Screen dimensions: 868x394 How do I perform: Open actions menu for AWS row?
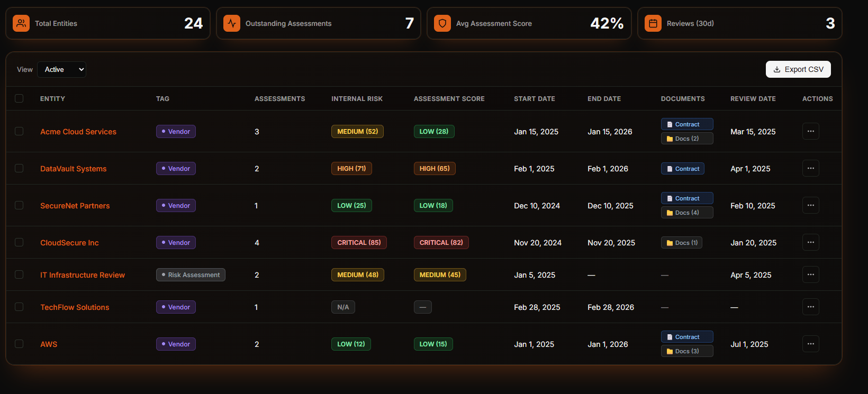811,344
